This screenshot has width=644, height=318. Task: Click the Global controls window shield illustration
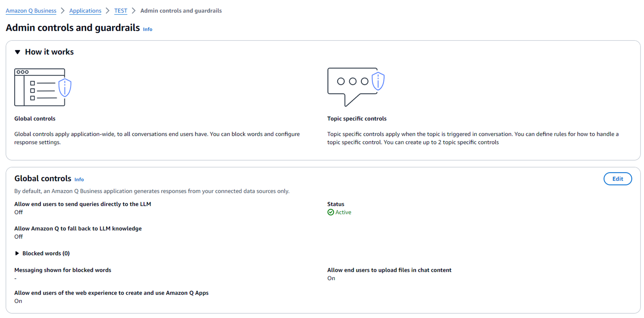tap(43, 87)
